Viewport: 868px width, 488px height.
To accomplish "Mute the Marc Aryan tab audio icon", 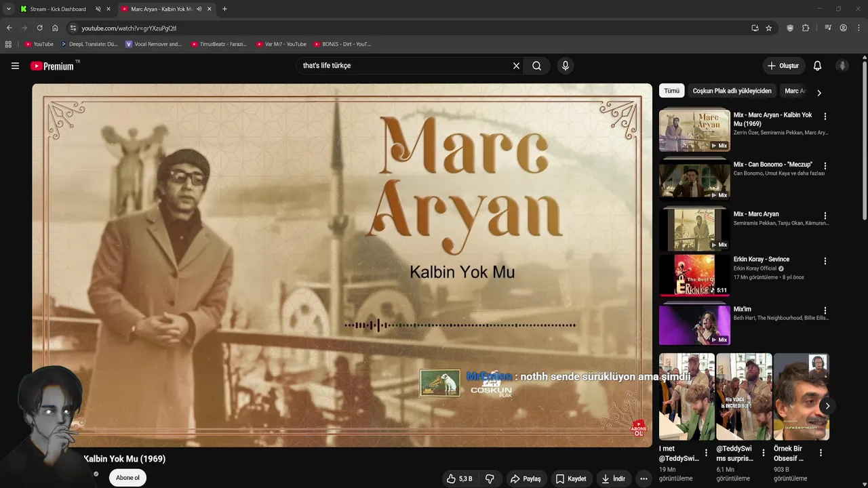I will point(199,9).
